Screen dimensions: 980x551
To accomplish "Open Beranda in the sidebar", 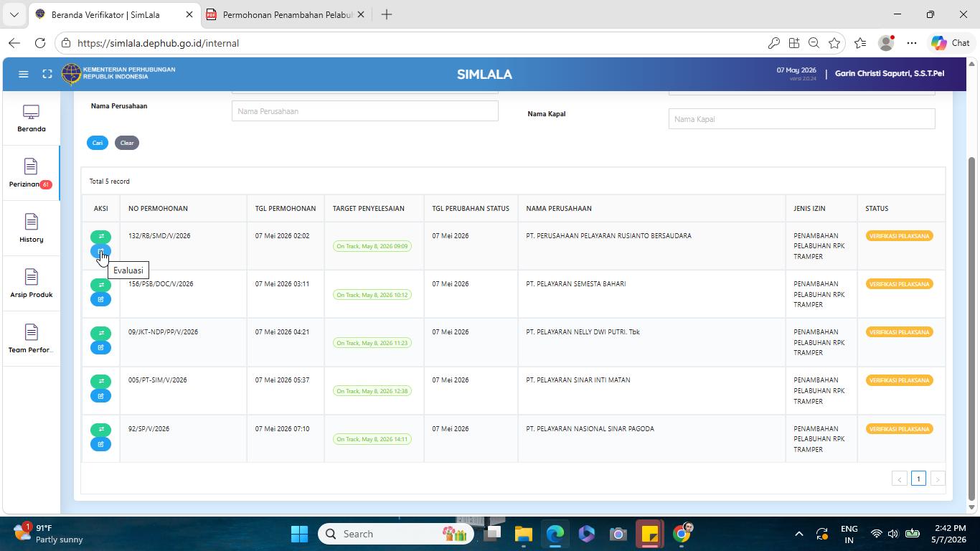I will [x=31, y=119].
